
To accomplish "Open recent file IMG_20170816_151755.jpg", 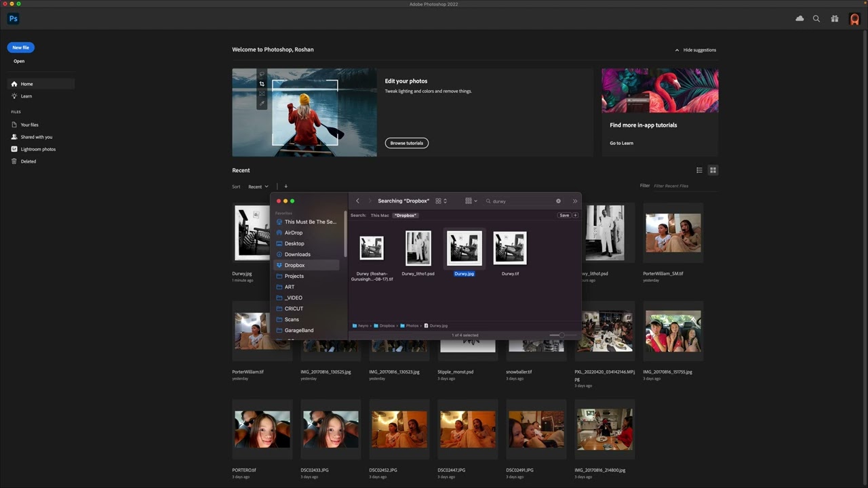I will pos(673,331).
